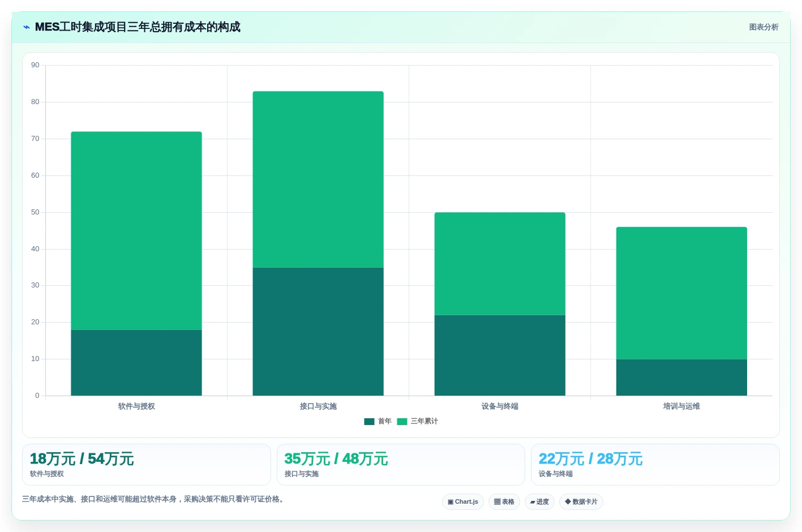Viewport: 802px width, 532px height.
Task: Click the 软件与授权 x-axis label
Action: point(136,406)
